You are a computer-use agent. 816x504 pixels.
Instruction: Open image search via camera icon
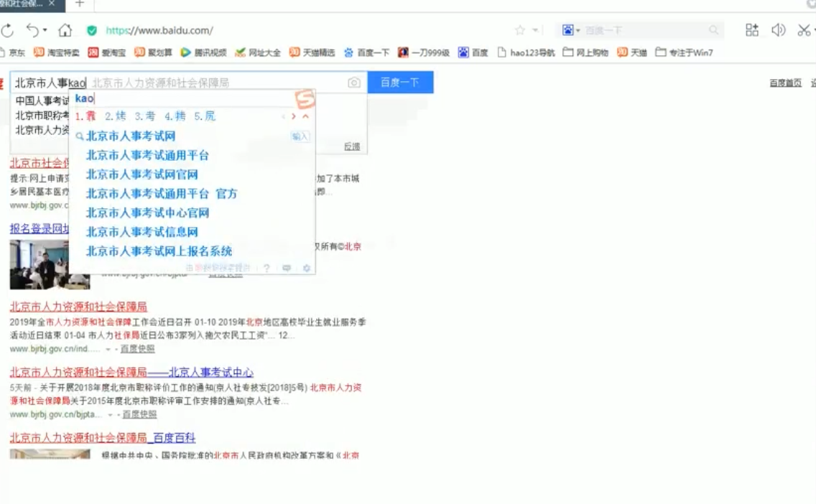(x=354, y=83)
